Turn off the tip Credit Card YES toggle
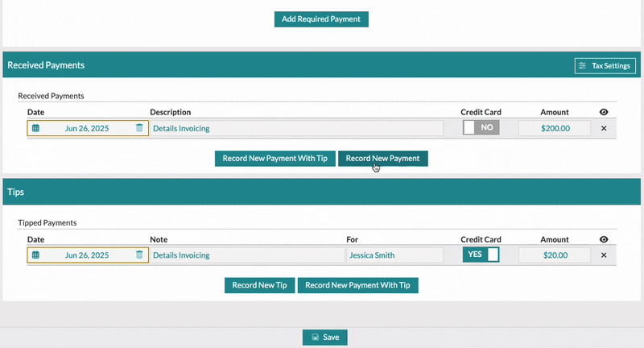The width and height of the screenshot is (644, 348). tap(481, 255)
